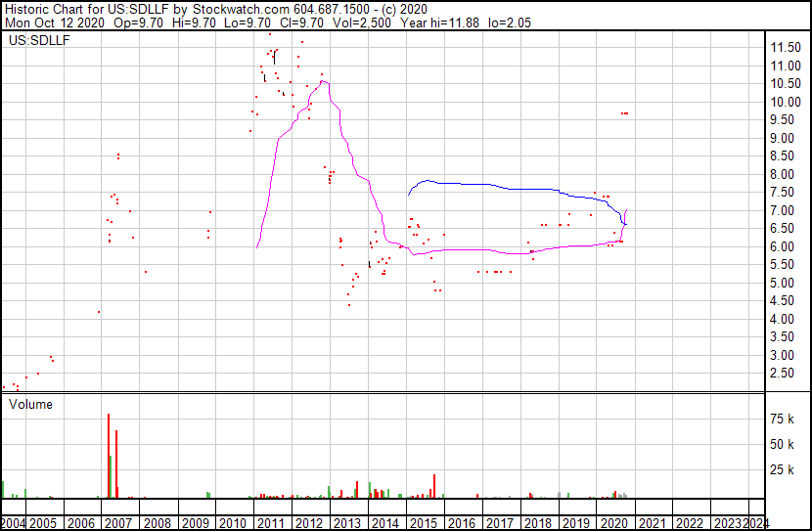Screen dimensions: 812x531
Task: Click the '25 k' volume axis label
Action: (x=782, y=469)
